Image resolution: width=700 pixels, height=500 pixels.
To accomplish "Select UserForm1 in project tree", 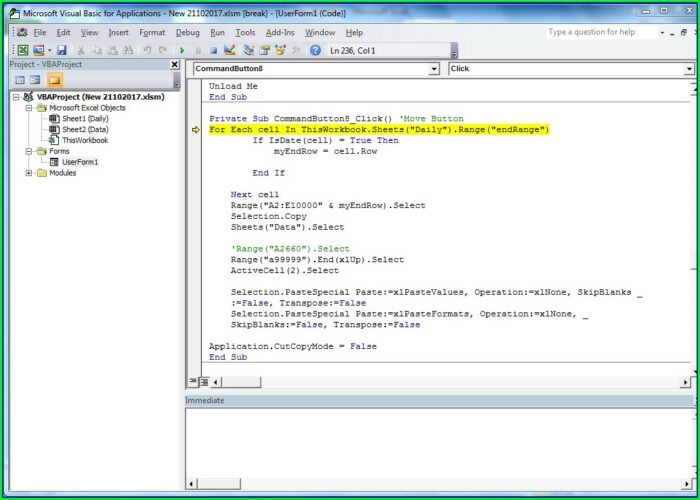I will click(x=80, y=162).
